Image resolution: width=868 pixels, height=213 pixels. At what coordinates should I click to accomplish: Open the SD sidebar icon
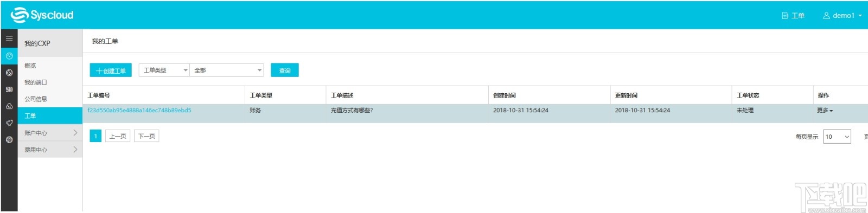click(9, 89)
